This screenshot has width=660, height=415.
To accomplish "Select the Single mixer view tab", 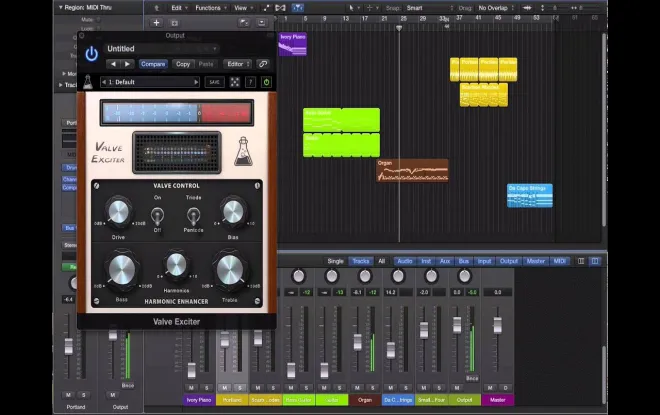I will (335, 261).
